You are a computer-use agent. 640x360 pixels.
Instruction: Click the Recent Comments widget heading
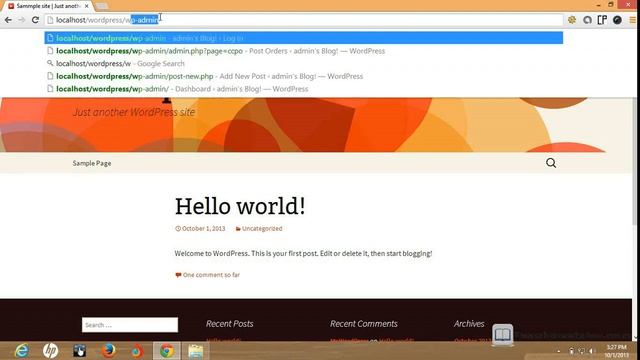pos(364,324)
